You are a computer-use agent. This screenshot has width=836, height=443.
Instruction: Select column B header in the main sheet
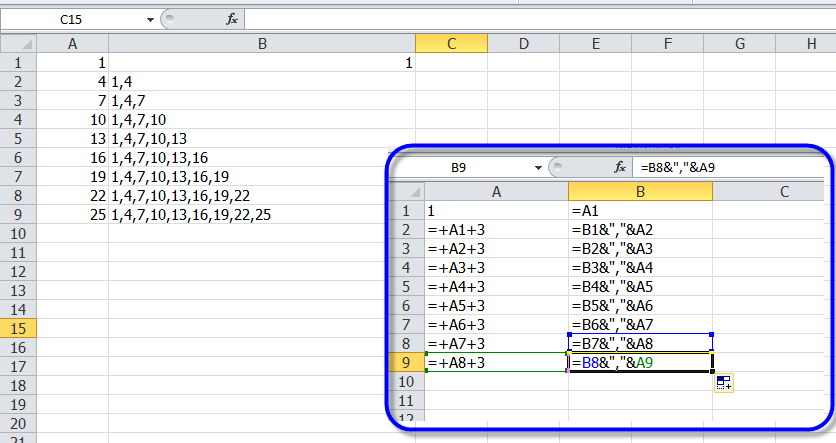click(262, 44)
